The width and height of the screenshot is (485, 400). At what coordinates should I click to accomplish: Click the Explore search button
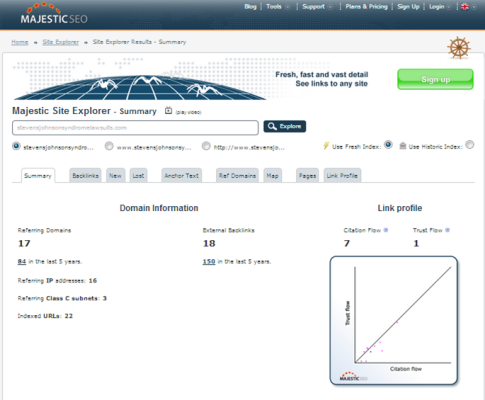[x=285, y=126]
